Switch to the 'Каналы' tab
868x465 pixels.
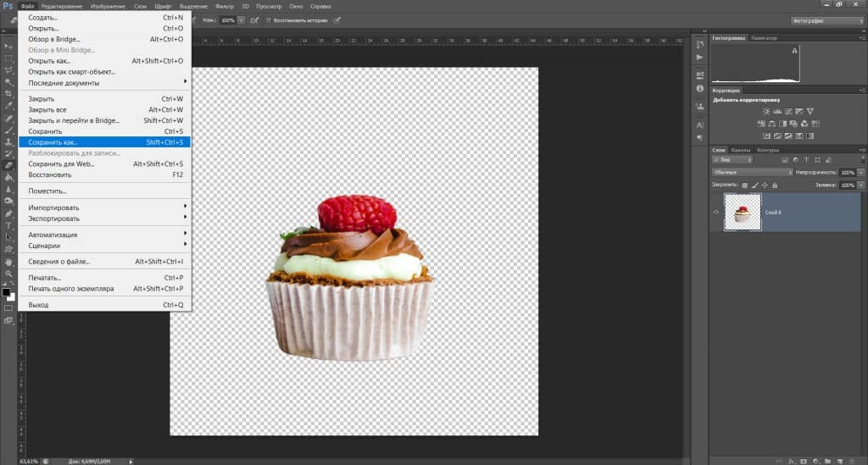(740, 150)
